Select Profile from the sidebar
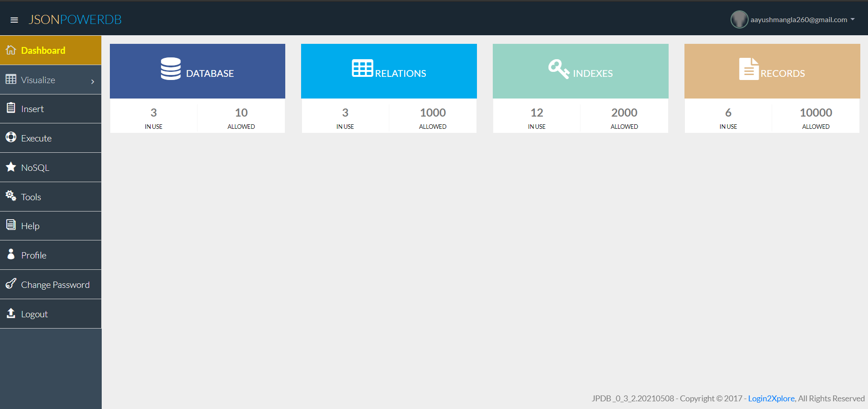 click(x=33, y=255)
